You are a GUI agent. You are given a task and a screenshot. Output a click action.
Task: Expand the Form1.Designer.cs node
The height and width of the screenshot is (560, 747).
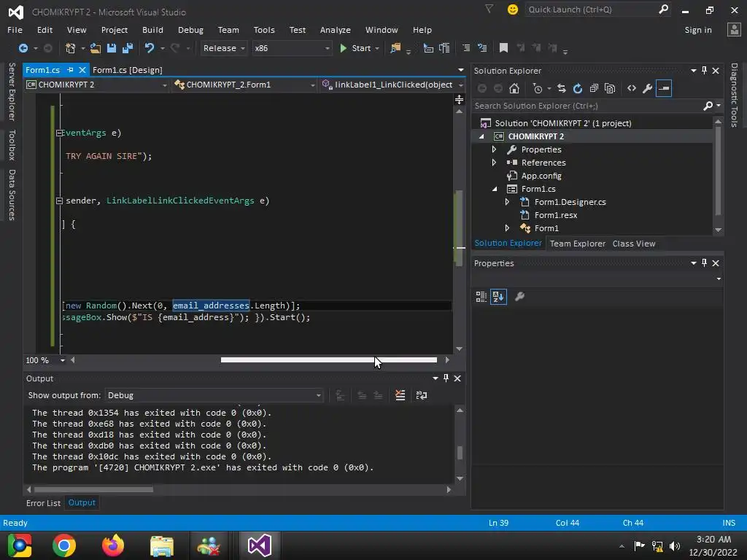click(507, 202)
